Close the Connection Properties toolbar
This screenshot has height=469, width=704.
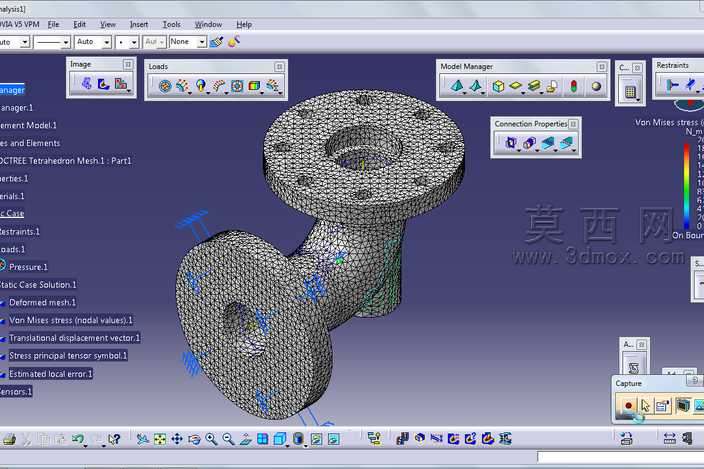tap(573, 123)
